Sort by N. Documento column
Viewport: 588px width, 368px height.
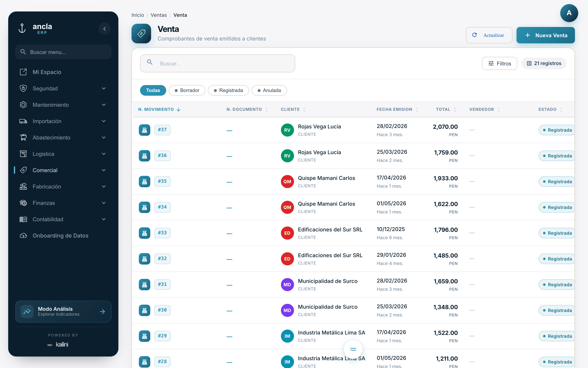(247, 109)
